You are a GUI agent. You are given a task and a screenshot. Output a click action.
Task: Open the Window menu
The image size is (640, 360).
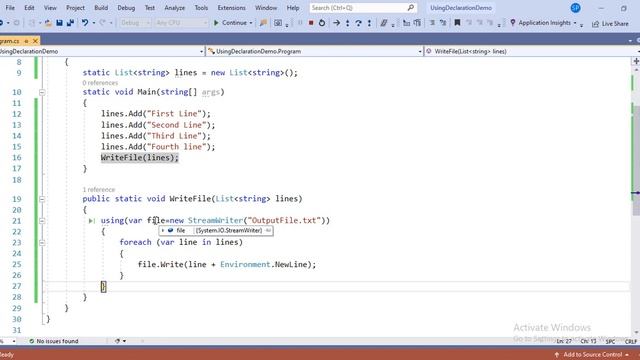(266, 8)
